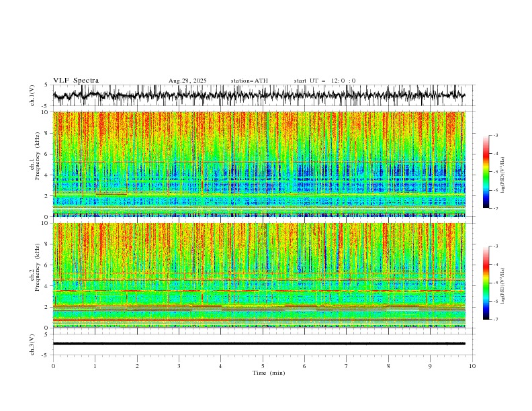Click the 'VLF Spectra' title text
This screenshot has height=411, width=532.
pos(76,81)
